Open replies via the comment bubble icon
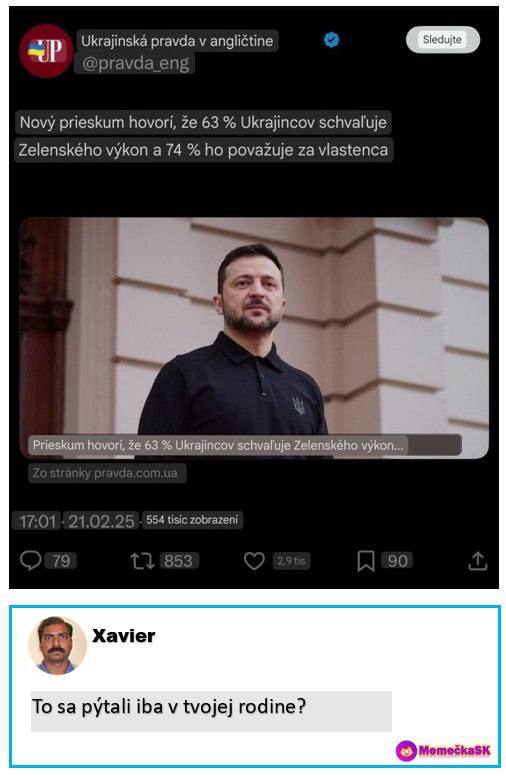 click(x=31, y=561)
